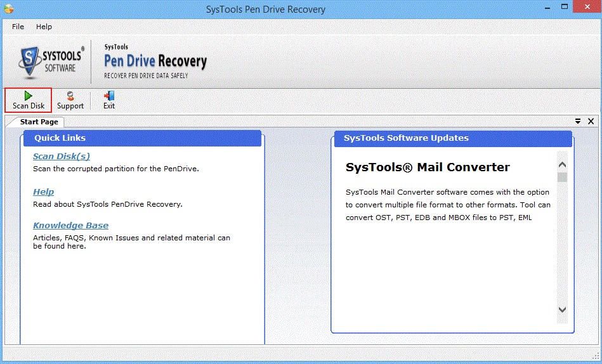Viewport: 602px width, 364px height.
Task: Click the Exit toolbar icon
Action: [109, 100]
